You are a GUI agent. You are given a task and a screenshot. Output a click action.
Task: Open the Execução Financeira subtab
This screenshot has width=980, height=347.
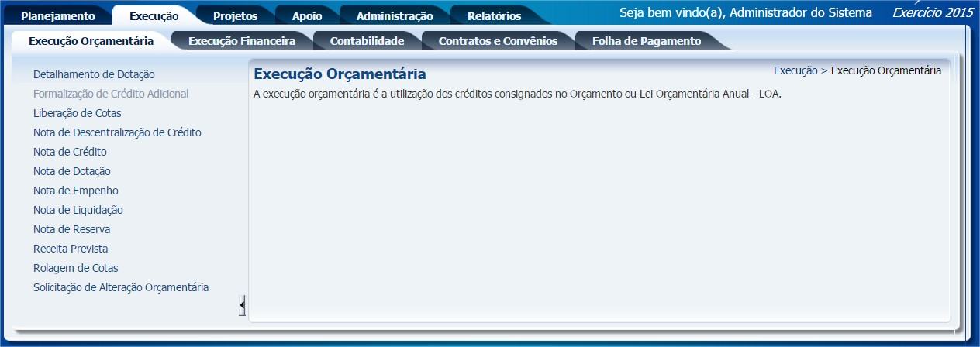coord(242,41)
